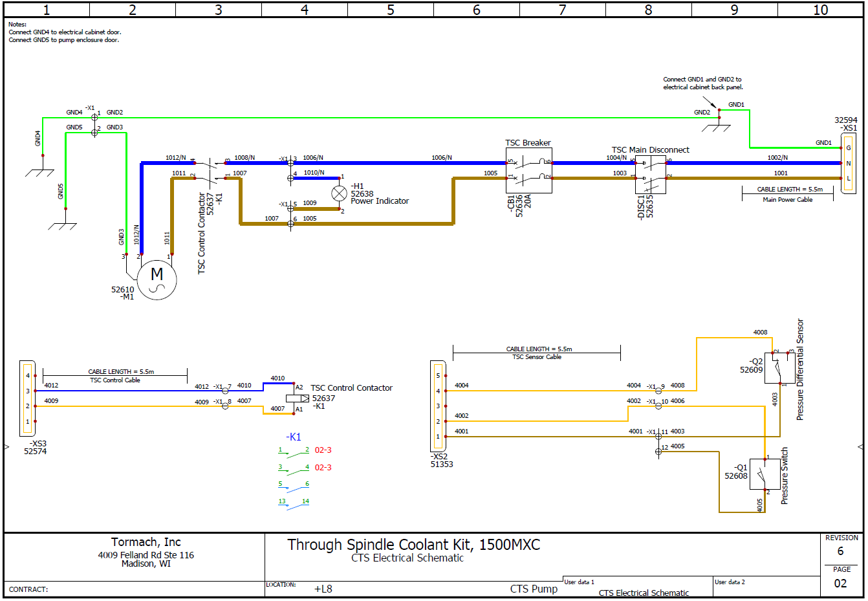Click the XS1 main power connector
868x601 pixels.
tap(849, 164)
